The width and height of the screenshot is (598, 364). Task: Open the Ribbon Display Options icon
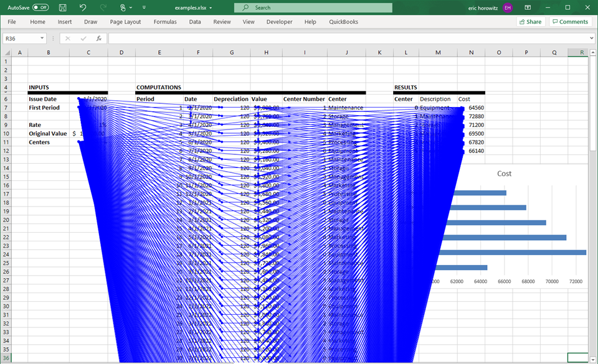(528, 7)
